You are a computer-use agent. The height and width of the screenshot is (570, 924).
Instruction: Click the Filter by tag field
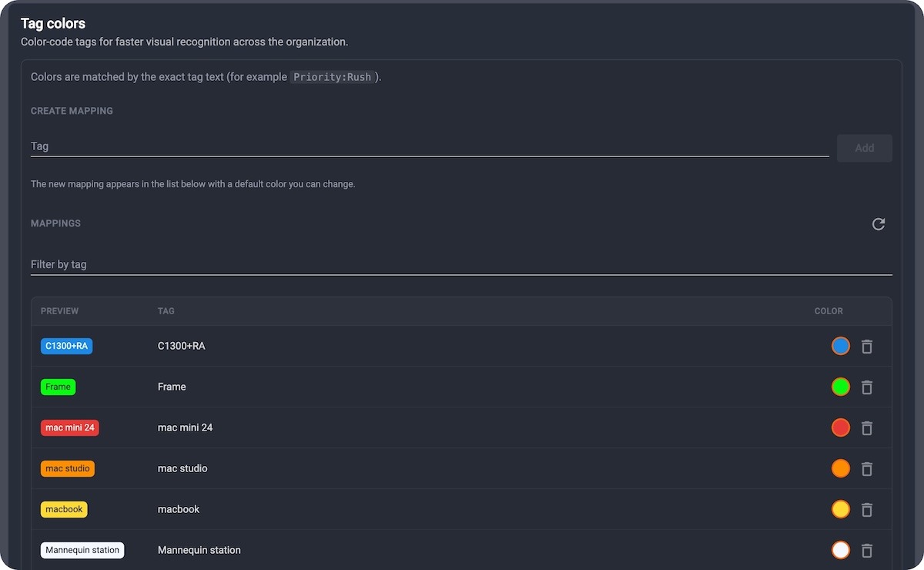(x=461, y=264)
